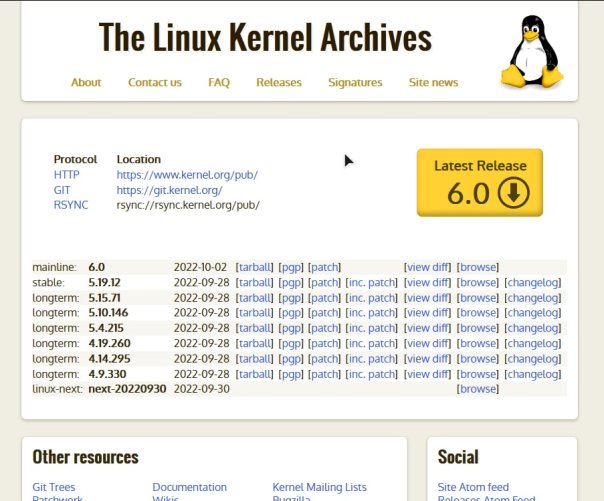Browse the 5.15.71 tree
The width and height of the screenshot is (604, 501).
478,298
